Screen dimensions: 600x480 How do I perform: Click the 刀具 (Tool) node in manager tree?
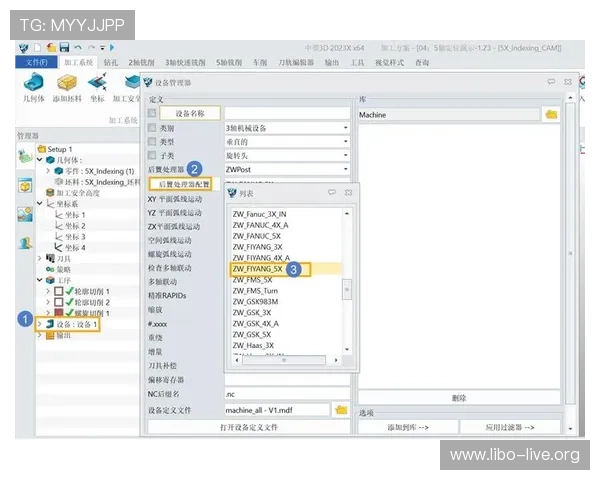click(x=64, y=258)
